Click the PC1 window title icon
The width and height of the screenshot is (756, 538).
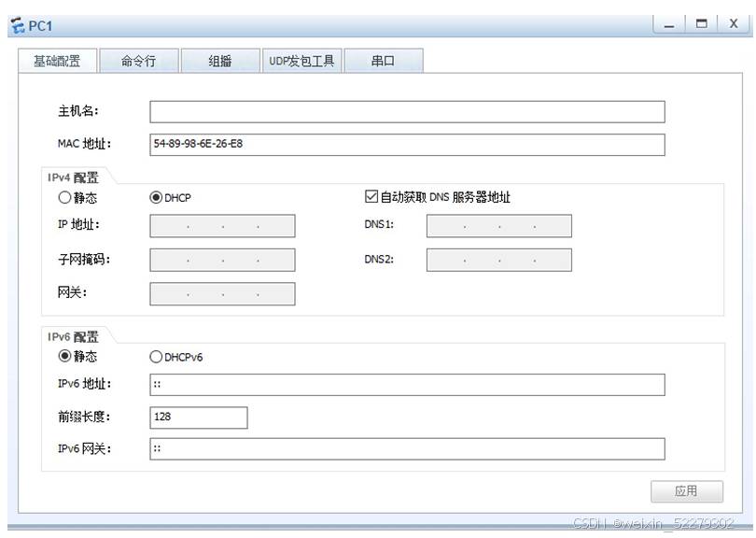point(19,25)
